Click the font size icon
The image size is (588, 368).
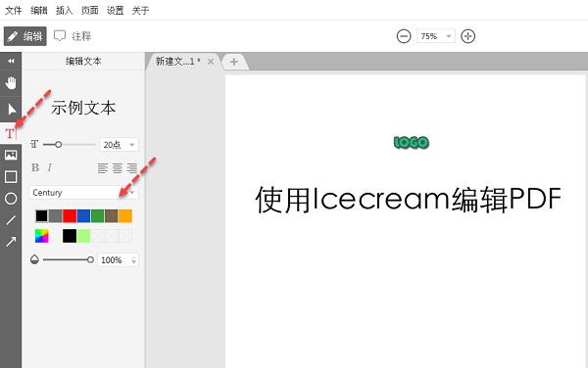pos(34,144)
